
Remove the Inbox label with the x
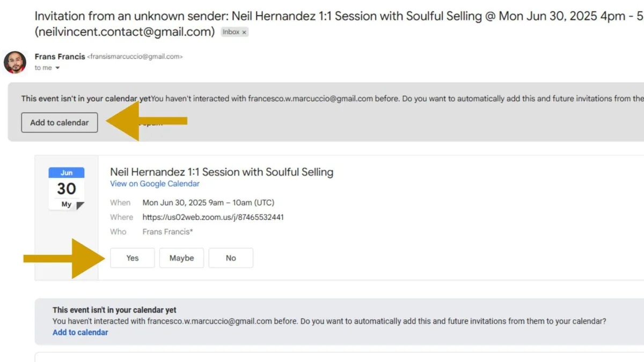244,32
